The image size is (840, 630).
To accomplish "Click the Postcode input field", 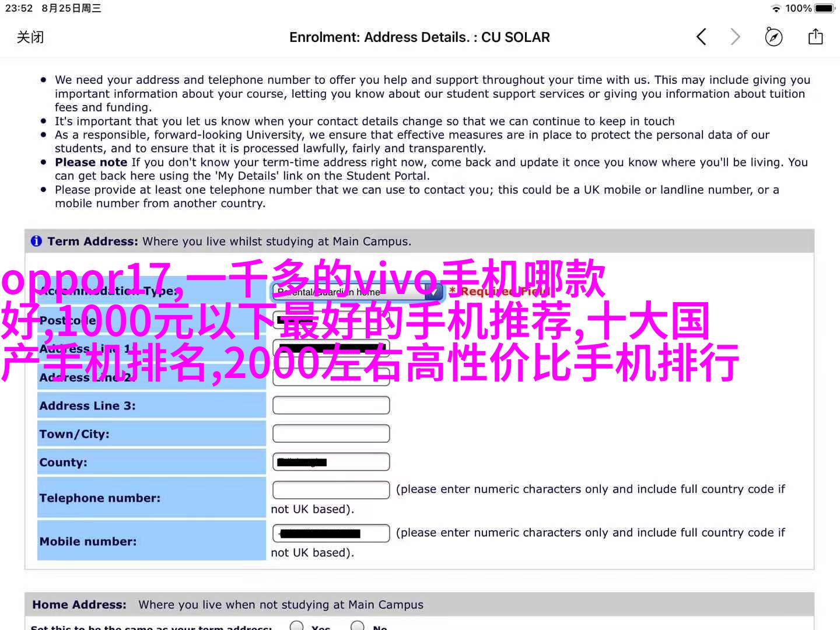I will [331, 320].
